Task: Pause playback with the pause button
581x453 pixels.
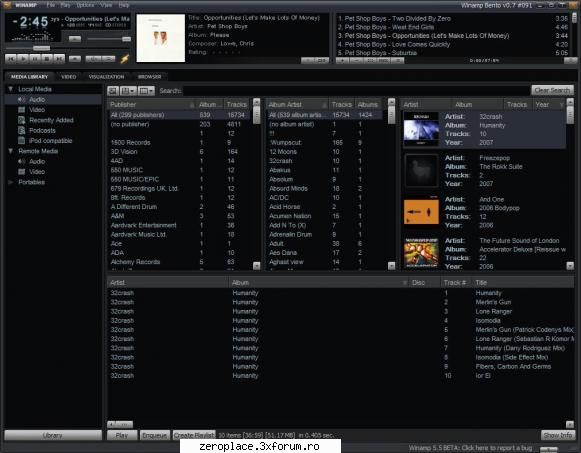Action: [x=34, y=59]
